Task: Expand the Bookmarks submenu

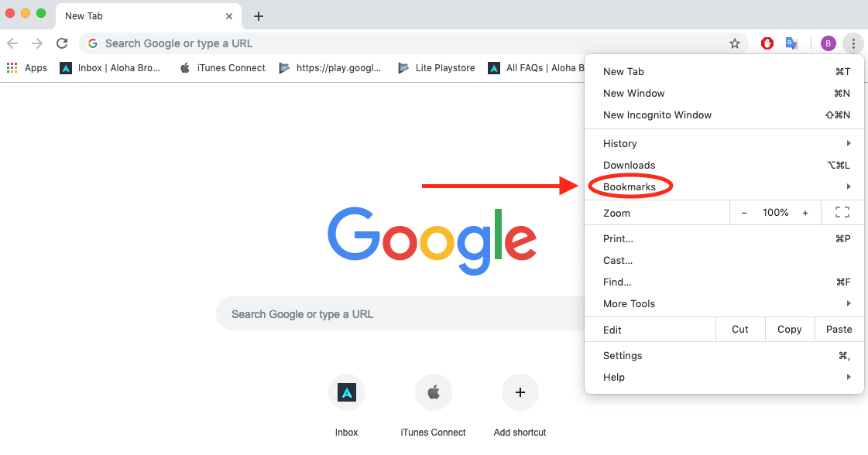Action: pyautogui.click(x=724, y=186)
